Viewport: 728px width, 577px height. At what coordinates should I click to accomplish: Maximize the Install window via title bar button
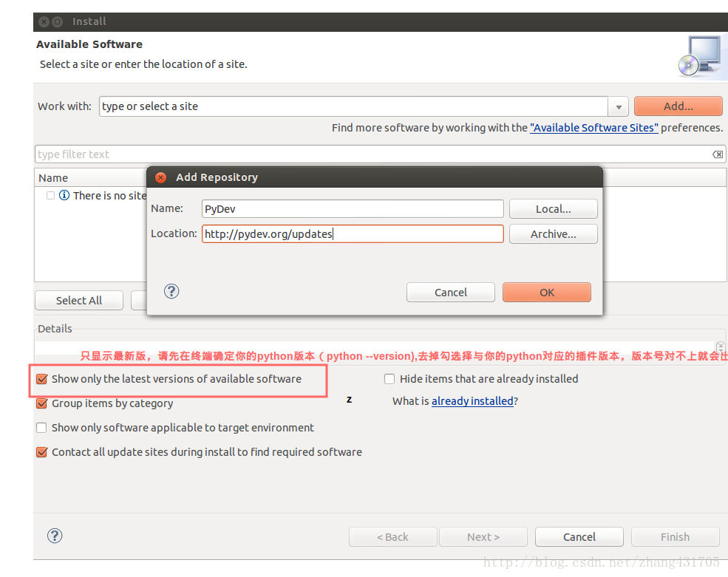tap(58, 21)
